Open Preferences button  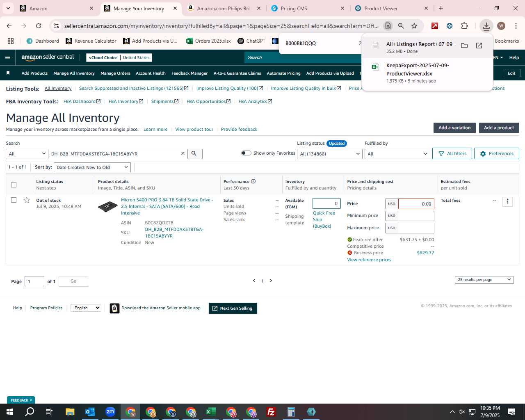496,153
